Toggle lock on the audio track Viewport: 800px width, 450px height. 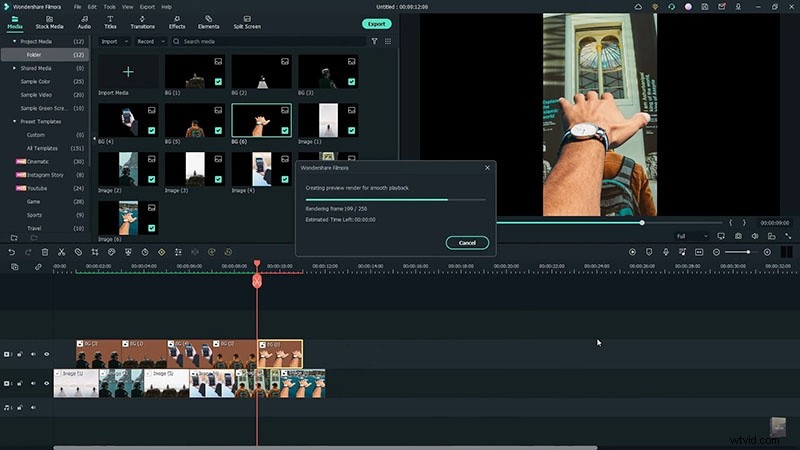coord(20,408)
